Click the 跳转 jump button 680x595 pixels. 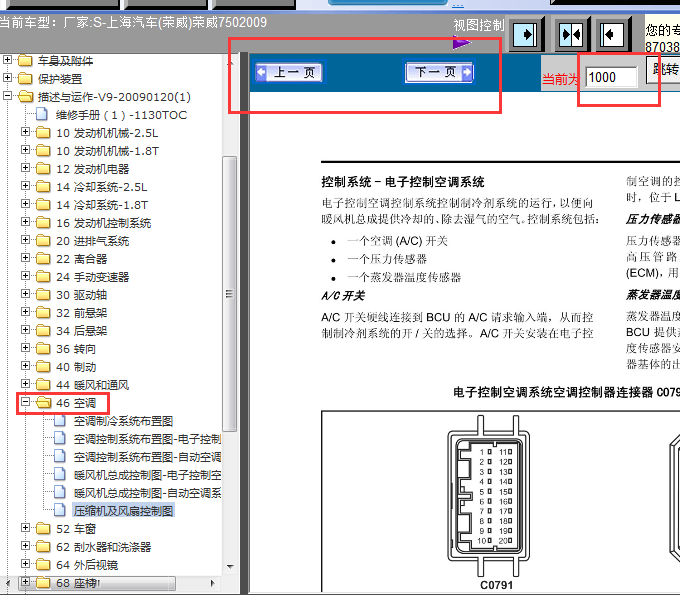[663, 69]
